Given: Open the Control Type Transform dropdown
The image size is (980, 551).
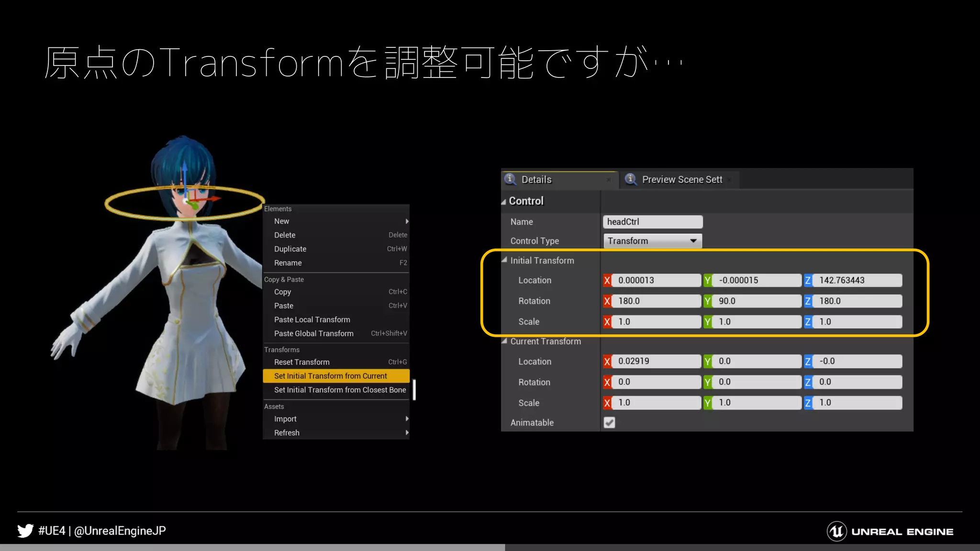Looking at the screenshot, I should pyautogui.click(x=653, y=241).
